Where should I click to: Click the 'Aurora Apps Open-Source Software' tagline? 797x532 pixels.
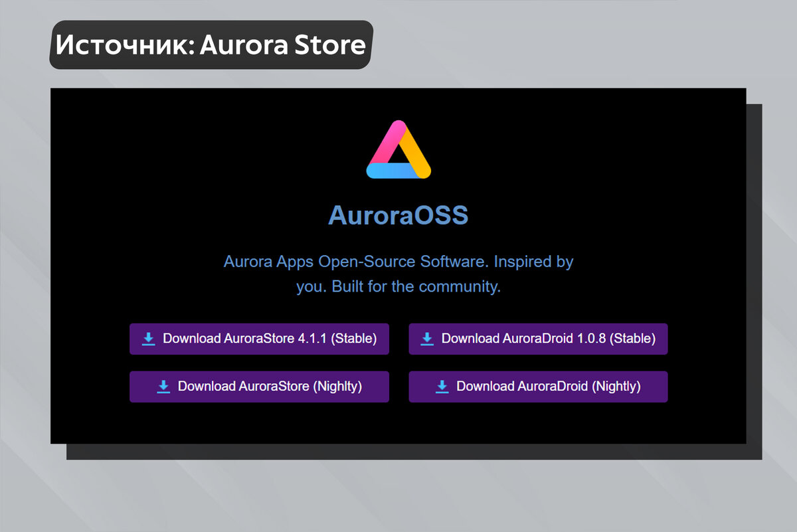pos(398,274)
